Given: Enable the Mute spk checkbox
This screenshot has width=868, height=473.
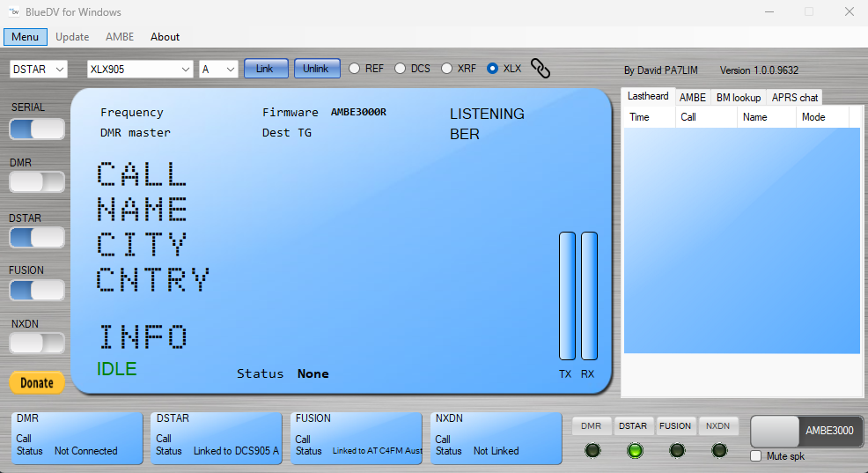Looking at the screenshot, I should [x=755, y=456].
